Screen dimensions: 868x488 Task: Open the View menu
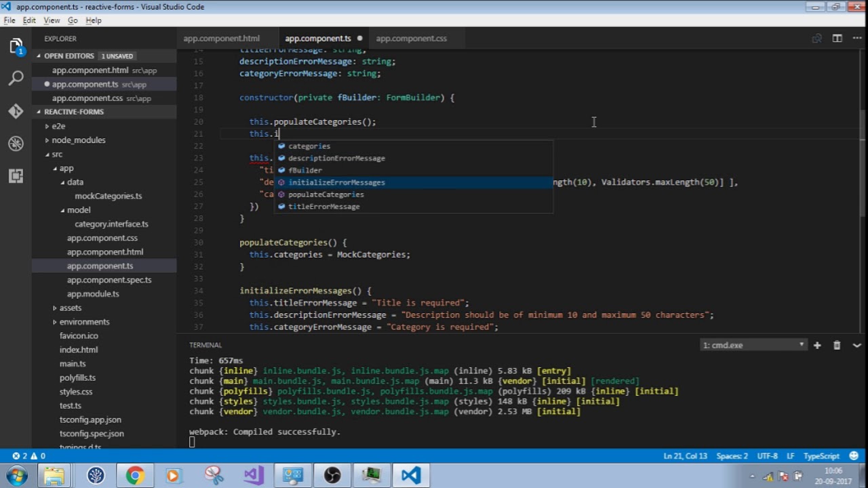tap(52, 20)
